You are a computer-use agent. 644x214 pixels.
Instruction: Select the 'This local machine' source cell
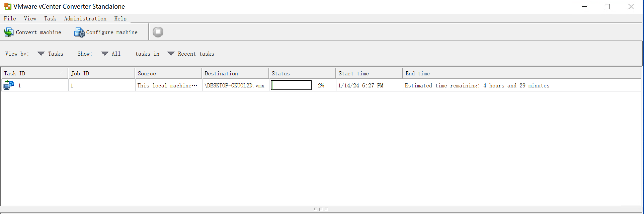point(168,85)
